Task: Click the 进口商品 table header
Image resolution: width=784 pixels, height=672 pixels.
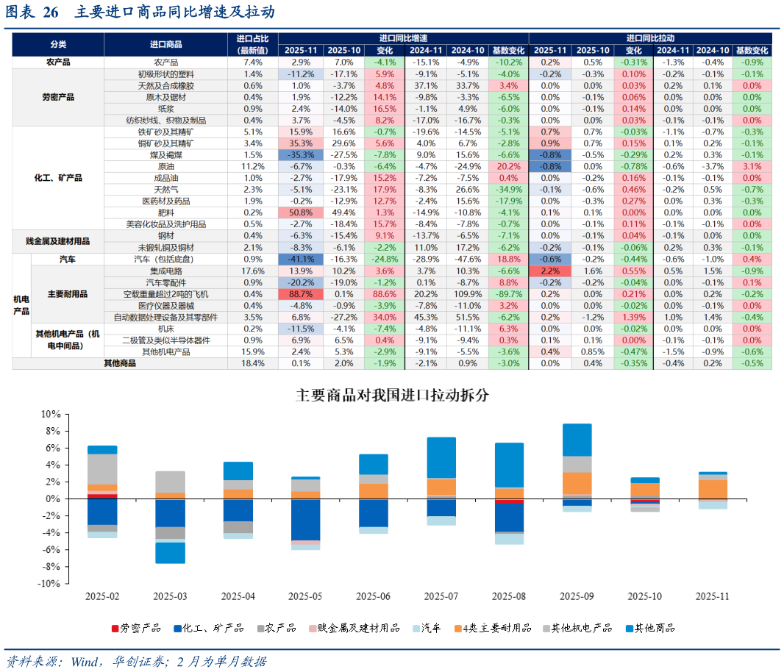Action: pyautogui.click(x=165, y=45)
